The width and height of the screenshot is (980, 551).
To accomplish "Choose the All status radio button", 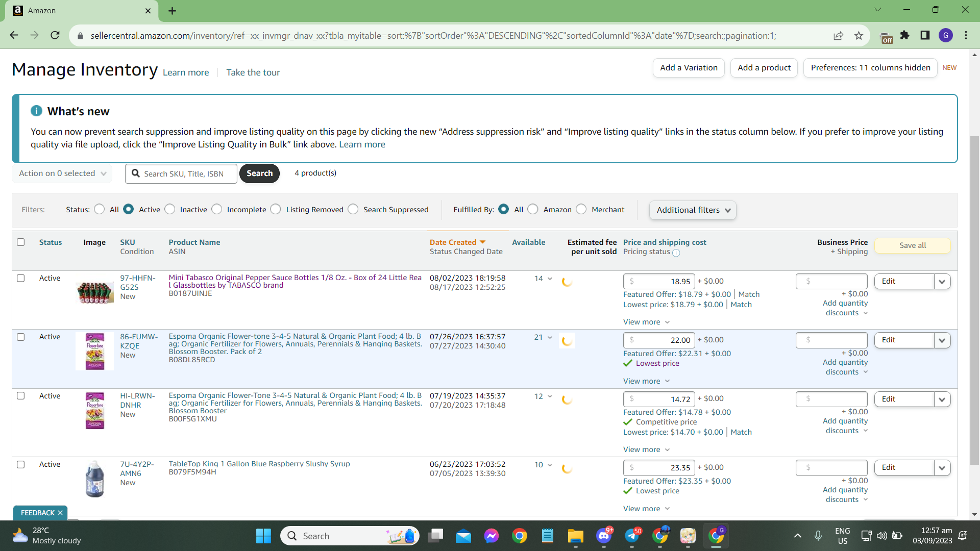I will (100, 209).
